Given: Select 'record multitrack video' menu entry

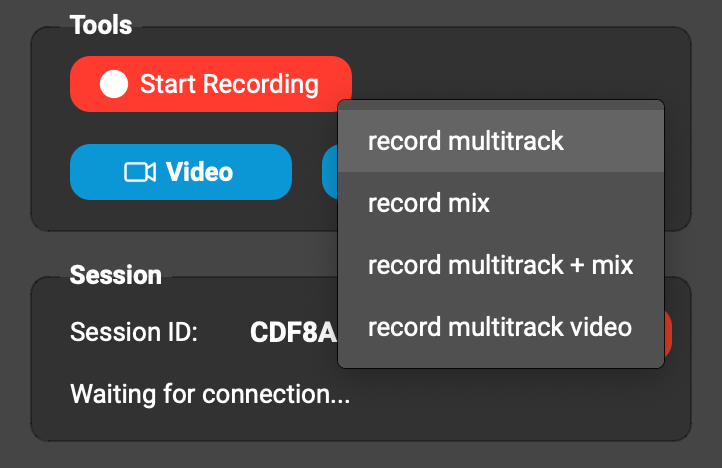Looking at the screenshot, I should (x=500, y=327).
